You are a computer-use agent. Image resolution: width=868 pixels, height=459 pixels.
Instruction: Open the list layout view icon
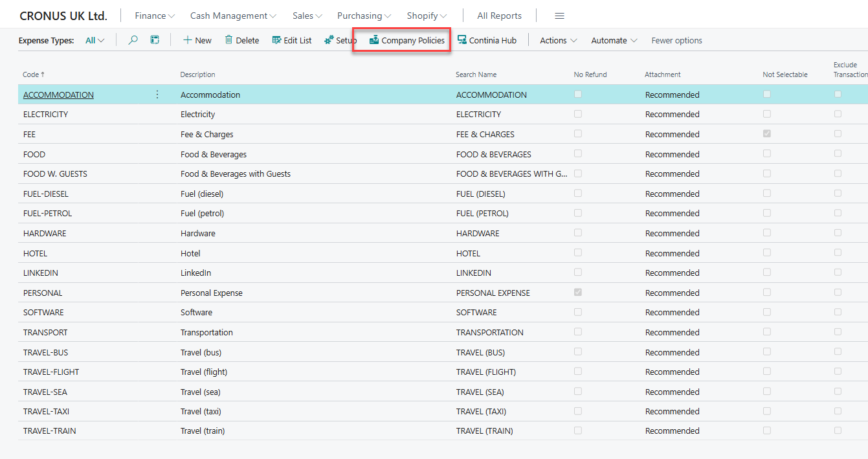[155, 40]
